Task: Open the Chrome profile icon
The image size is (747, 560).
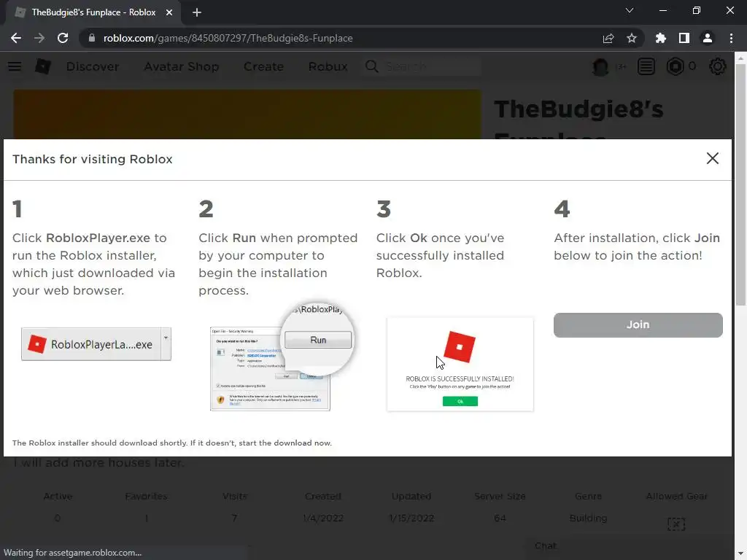Action: tap(708, 38)
